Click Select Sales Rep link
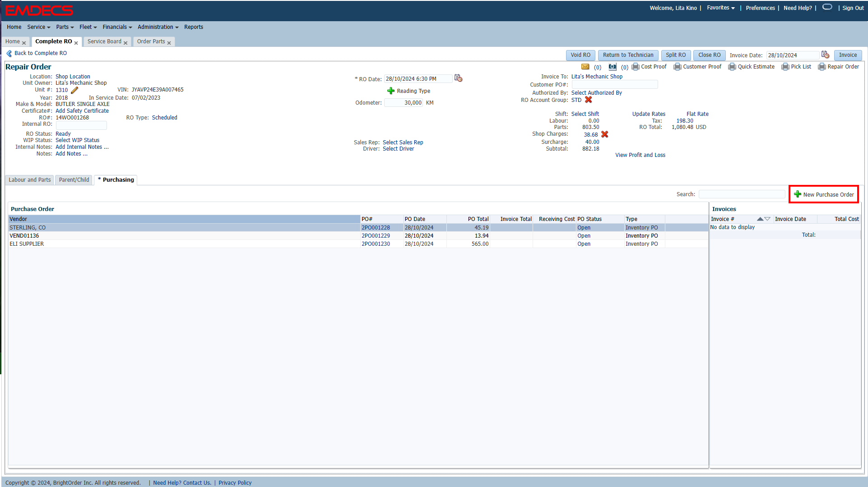Viewport: 868px width, 487px height. (x=403, y=142)
